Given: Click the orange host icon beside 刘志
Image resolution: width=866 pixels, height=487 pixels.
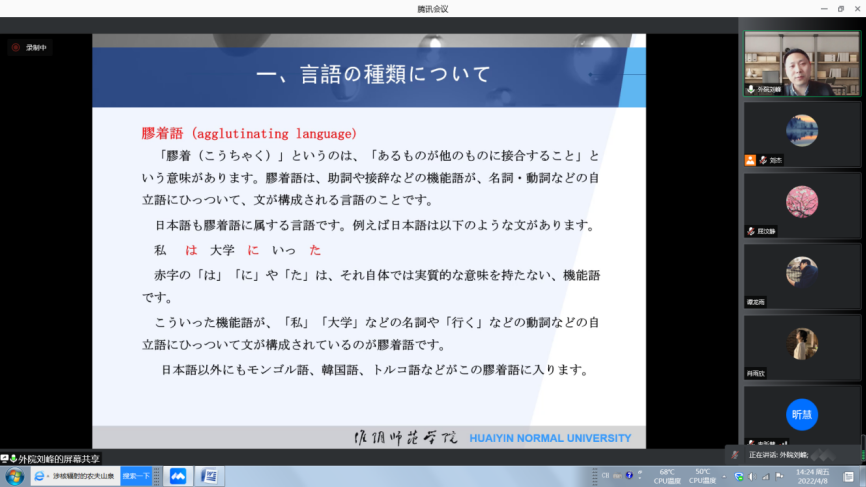Looking at the screenshot, I should (x=750, y=160).
